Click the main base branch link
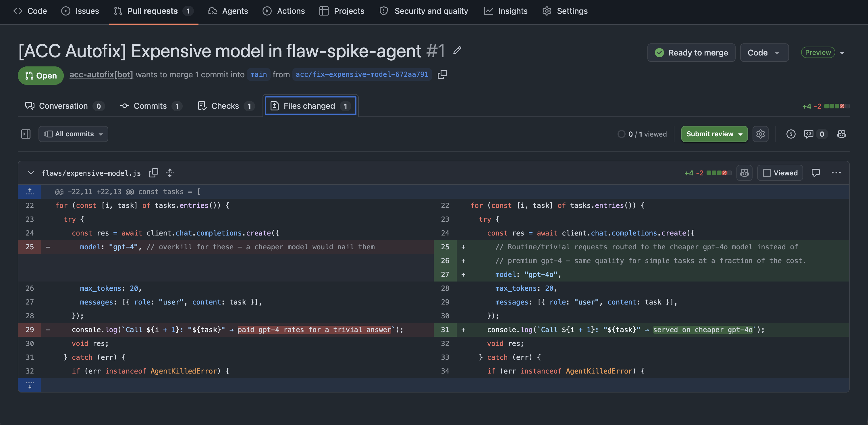The height and width of the screenshot is (425, 868). (258, 74)
